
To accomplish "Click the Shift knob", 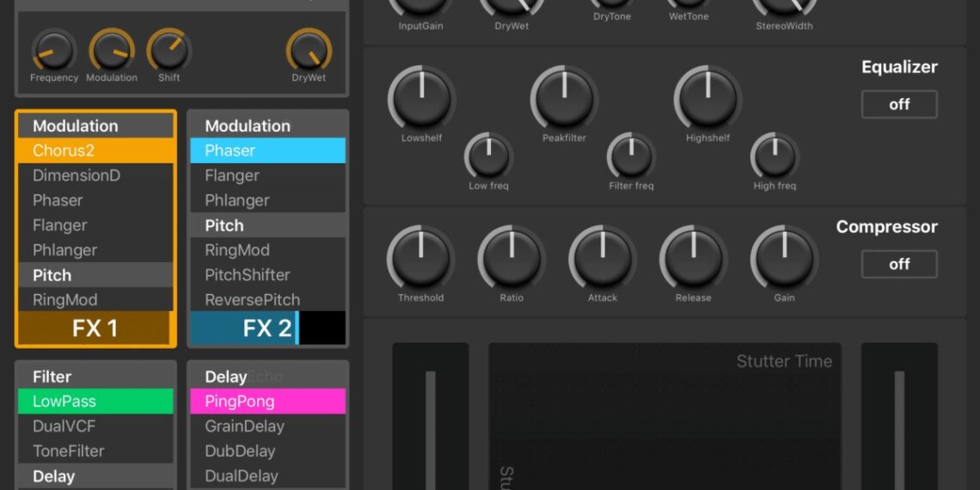I will (x=168, y=50).
